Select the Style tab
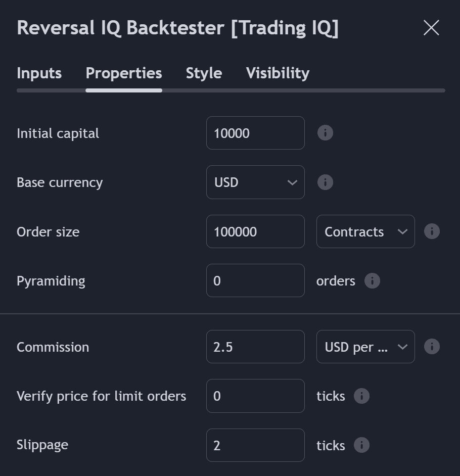Screen dimensions: 460x476 (204, 73)
